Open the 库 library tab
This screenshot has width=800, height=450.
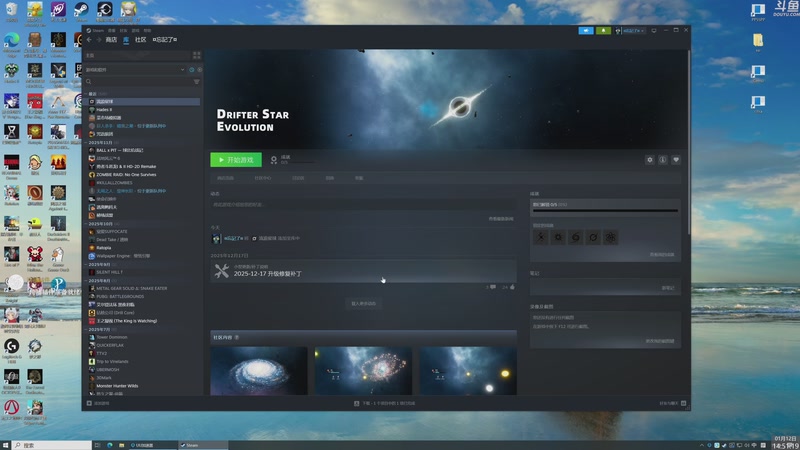(126, 40)
